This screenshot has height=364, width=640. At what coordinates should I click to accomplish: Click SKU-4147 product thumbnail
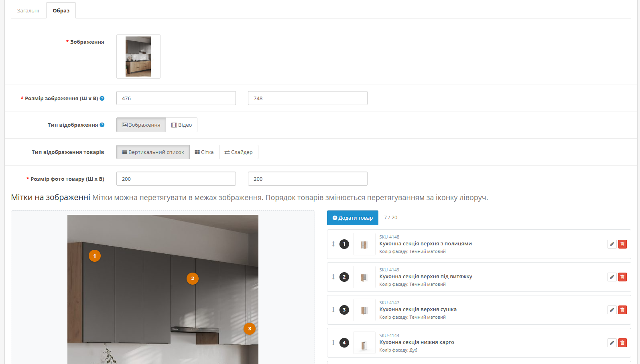click(364, 310)
